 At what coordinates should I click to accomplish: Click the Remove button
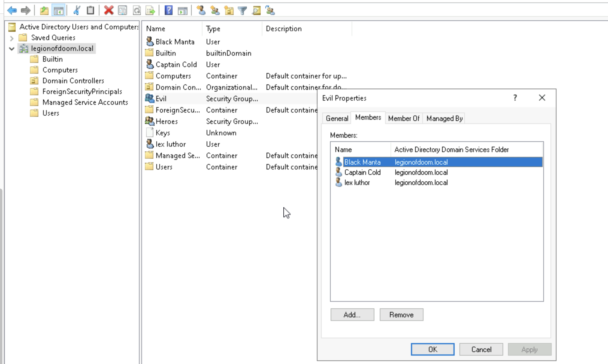click(401, 315)
